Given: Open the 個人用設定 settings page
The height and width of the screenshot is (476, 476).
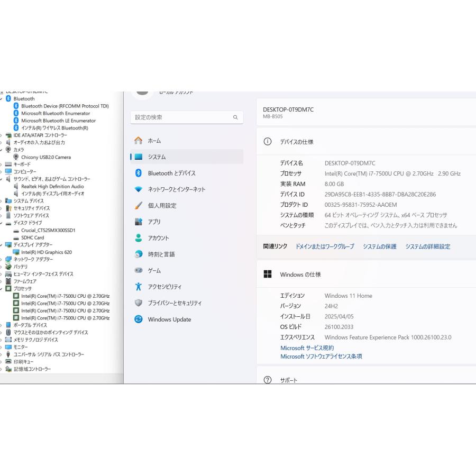Looking at the screenshot, I should point(162,206).
